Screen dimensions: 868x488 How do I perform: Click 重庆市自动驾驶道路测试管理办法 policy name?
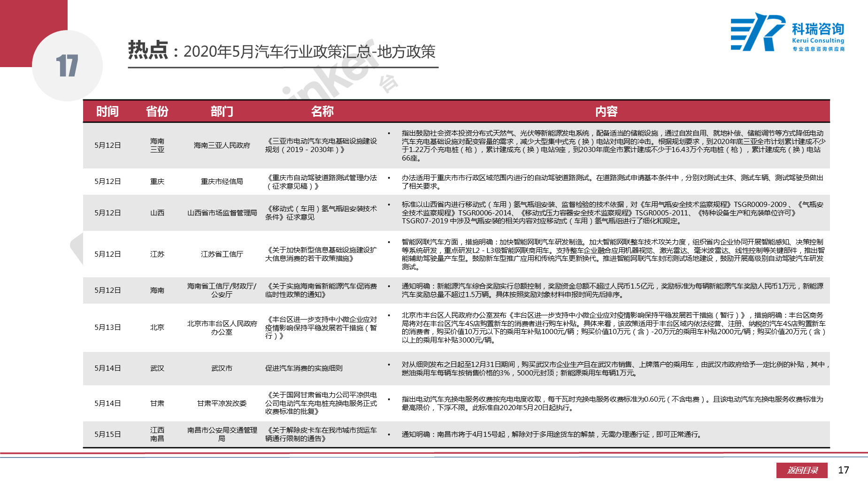coord(321,182)
